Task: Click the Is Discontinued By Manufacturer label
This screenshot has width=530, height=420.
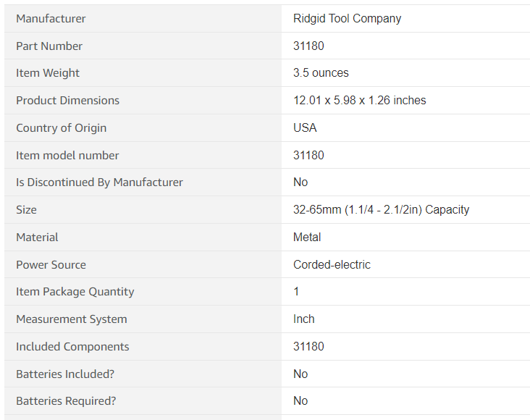Action: 99,182
